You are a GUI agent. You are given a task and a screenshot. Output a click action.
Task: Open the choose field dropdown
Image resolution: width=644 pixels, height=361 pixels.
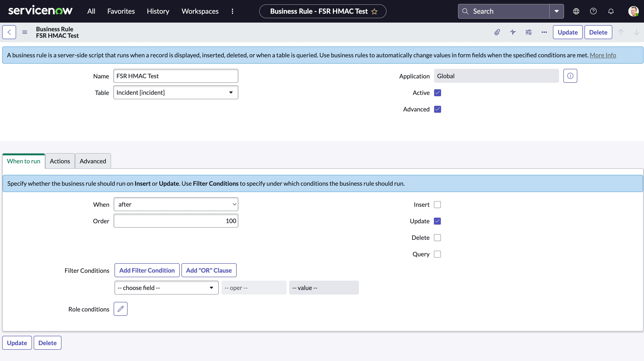point(166,288)
